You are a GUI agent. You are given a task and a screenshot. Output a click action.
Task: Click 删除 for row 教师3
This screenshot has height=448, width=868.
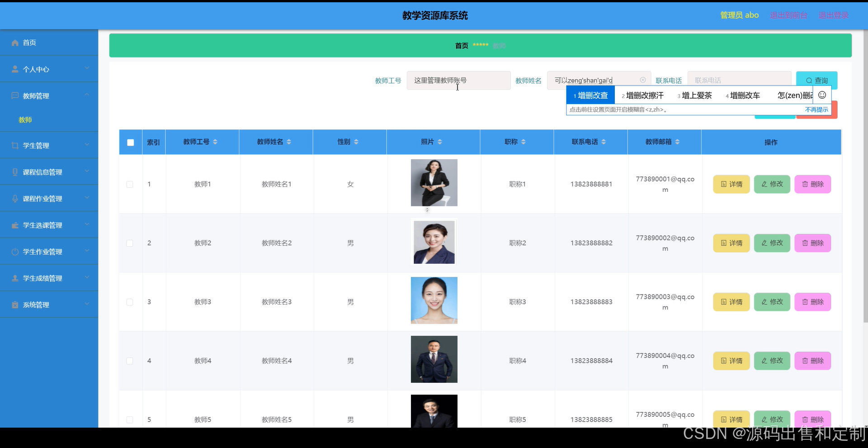(x=812, y=302)
